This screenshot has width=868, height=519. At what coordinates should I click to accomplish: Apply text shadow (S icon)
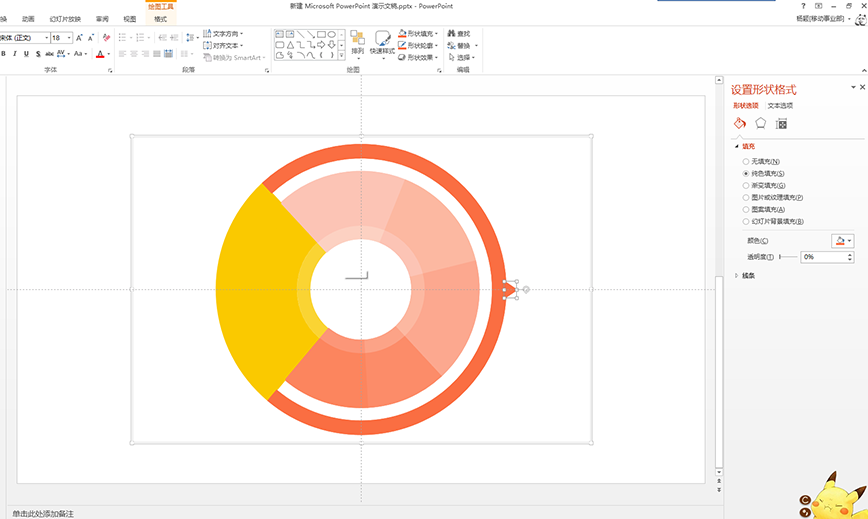coord(38,54)
